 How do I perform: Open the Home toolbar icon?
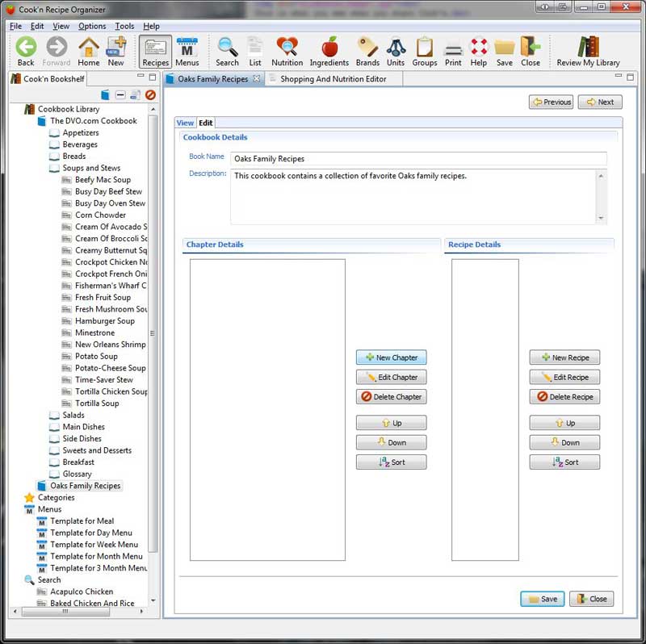point(89,52)
